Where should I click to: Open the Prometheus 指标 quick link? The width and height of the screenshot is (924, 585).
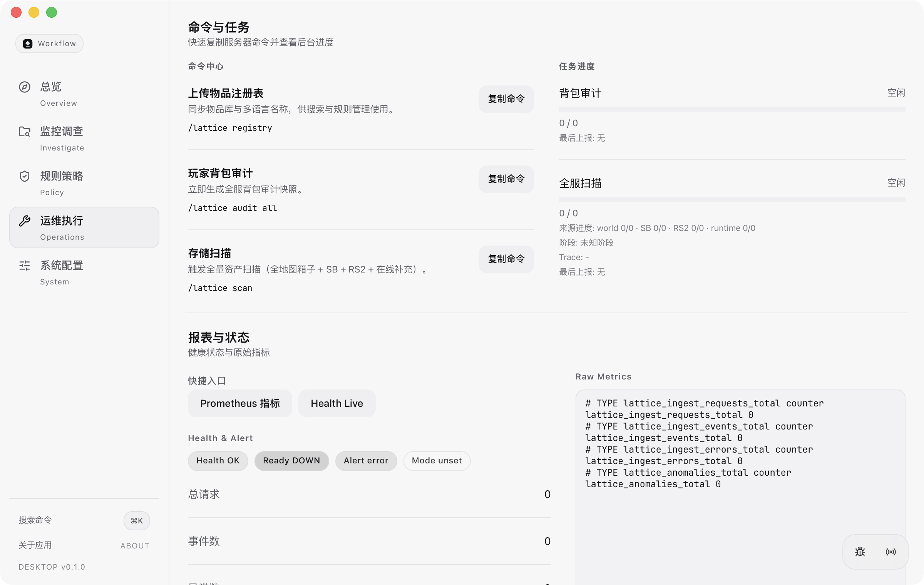coord(239,403)
